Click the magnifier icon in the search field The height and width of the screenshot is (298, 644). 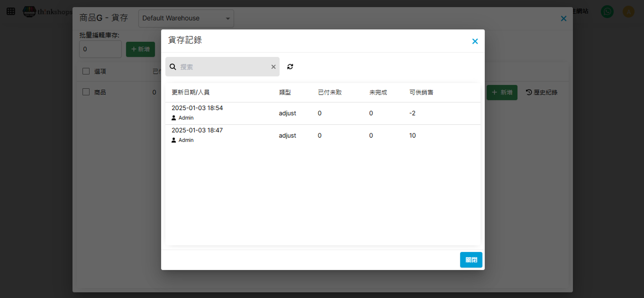click(173, 67)
